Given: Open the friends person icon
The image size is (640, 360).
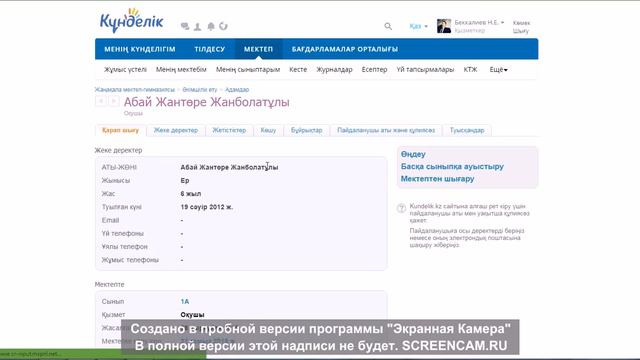Looking at the screenshot, I should point(198,27).
